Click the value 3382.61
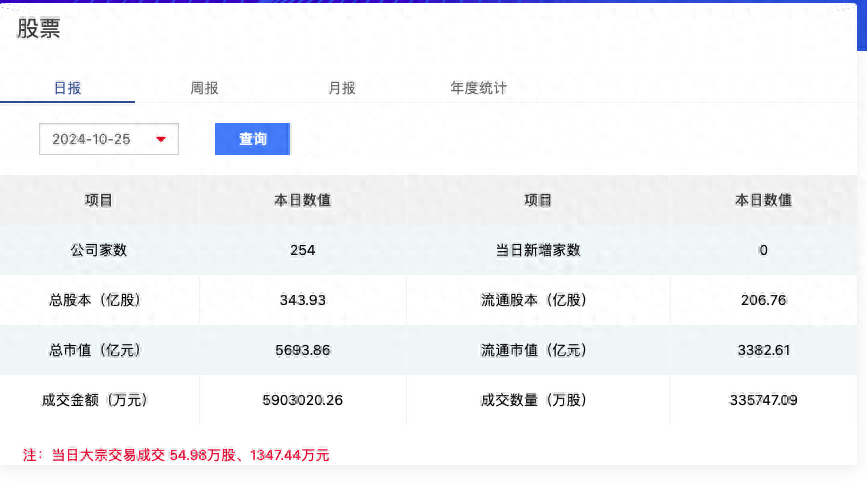Viewport: 867px width, 498px height. (763, 350)
